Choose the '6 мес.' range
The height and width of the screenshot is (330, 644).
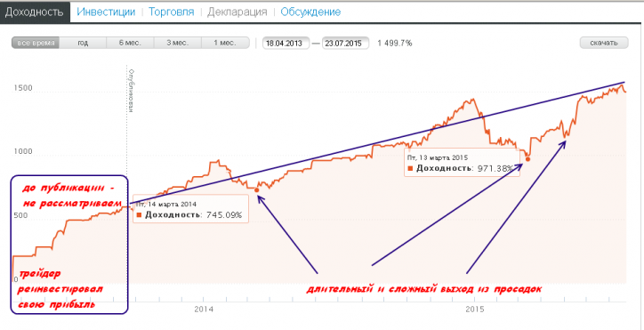(x=130, y=44)
